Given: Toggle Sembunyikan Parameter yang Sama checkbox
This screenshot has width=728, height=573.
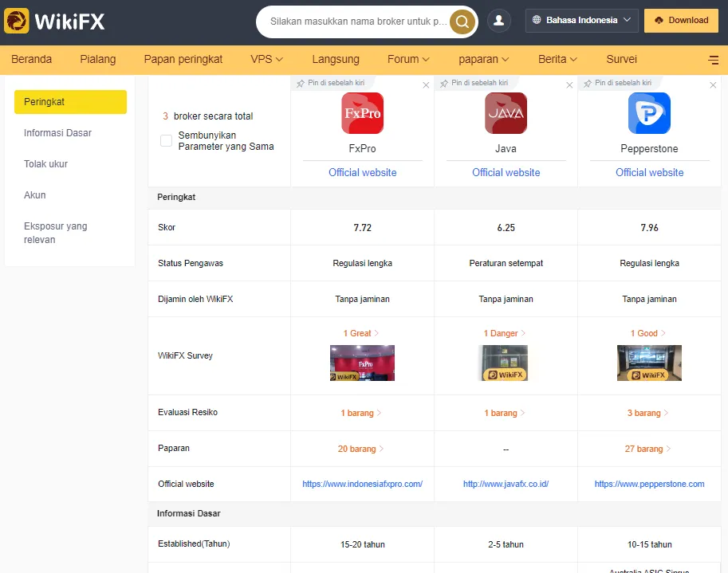Looking at the screenshot, I should tap(166, 140).
